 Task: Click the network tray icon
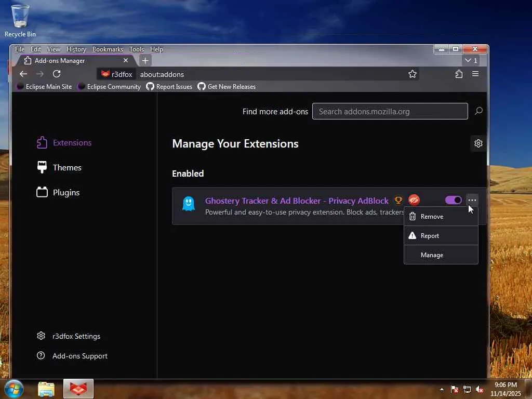point(467,390)
